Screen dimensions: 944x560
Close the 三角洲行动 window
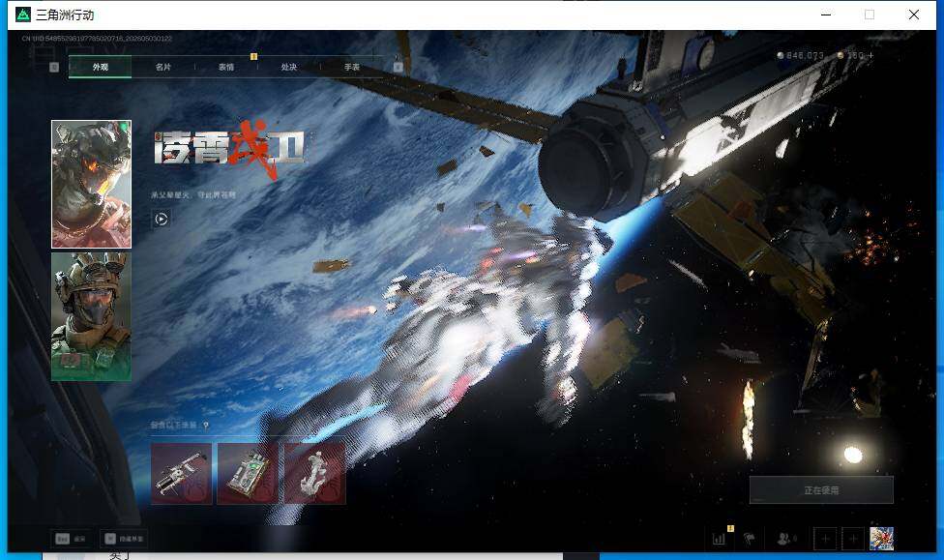pos(914,15)
